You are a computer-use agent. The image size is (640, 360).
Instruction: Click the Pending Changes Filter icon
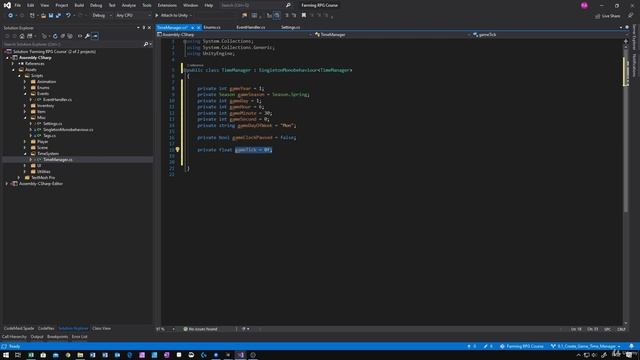tap(44, 36)
